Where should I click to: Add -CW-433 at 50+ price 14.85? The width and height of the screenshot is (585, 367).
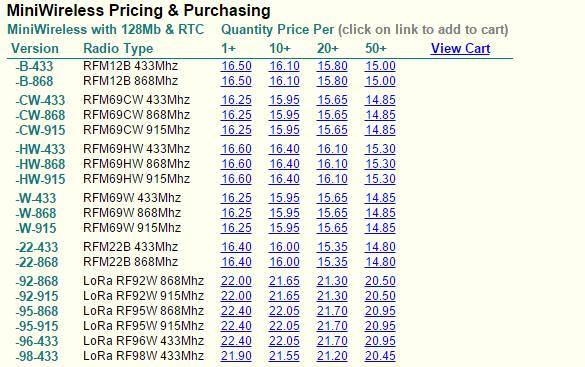pyautogui.click(x=380, y=100)
